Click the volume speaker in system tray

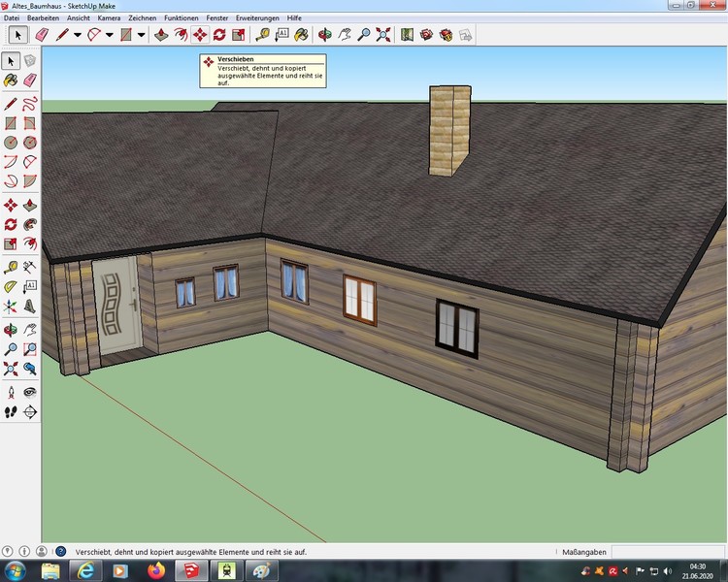668,571
